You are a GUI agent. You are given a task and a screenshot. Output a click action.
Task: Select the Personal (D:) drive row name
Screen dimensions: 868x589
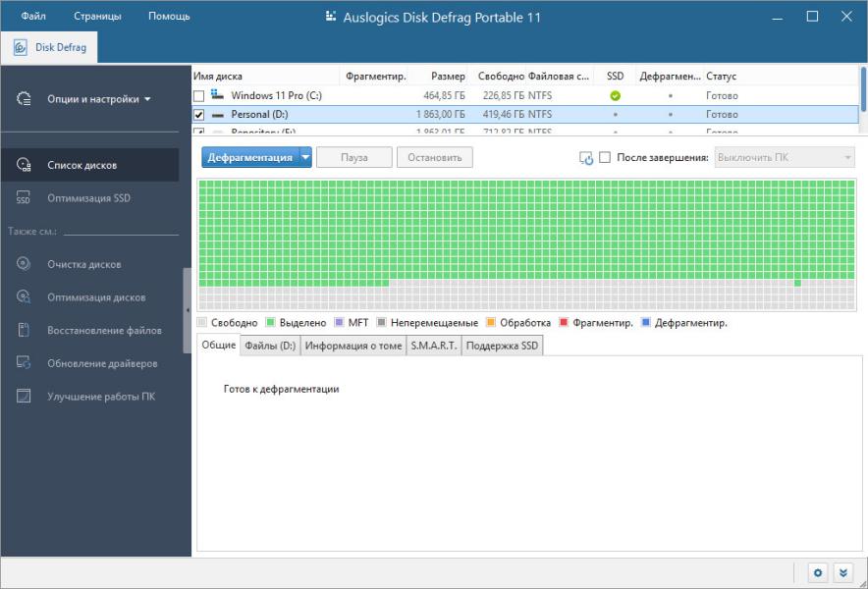259,115
